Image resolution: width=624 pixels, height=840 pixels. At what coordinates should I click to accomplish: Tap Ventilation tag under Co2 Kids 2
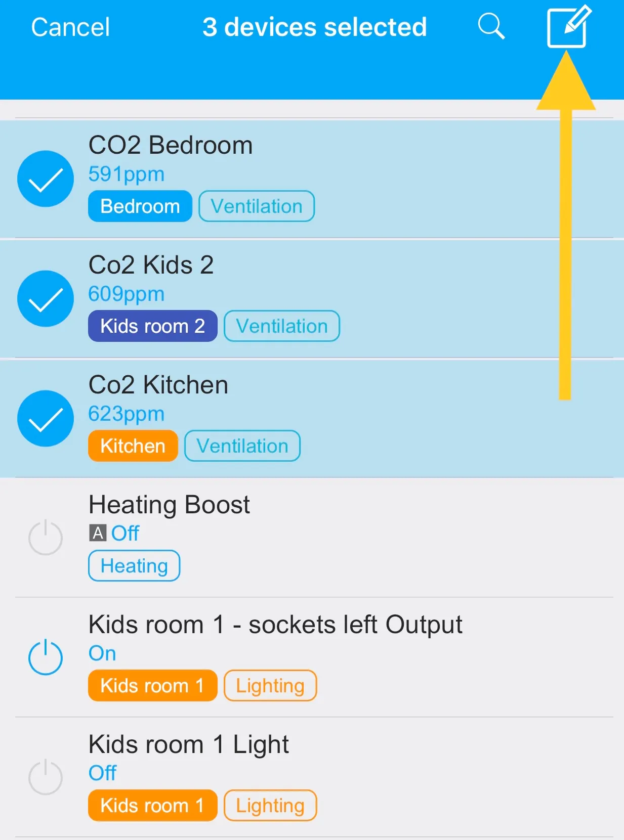point(282,326)
